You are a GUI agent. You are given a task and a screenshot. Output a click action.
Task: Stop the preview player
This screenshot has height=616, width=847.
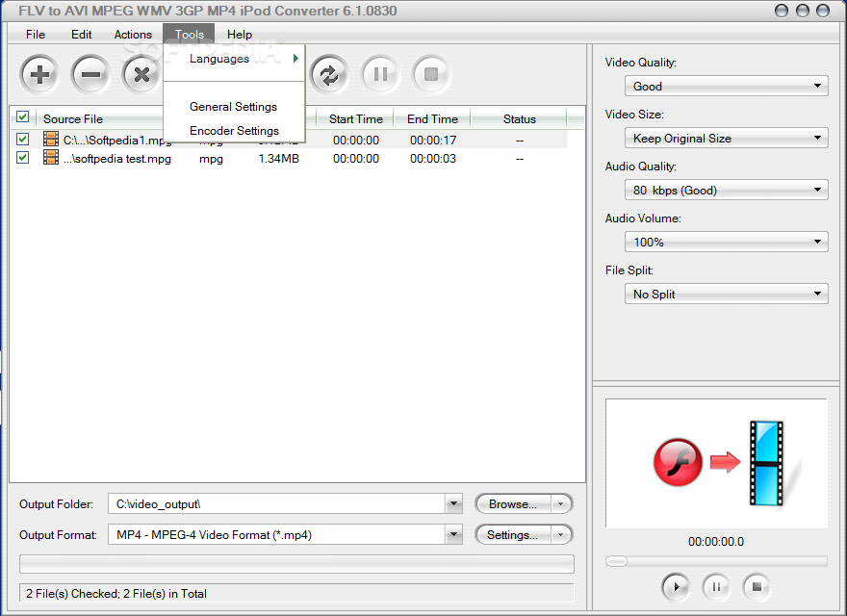pos(757,586)
